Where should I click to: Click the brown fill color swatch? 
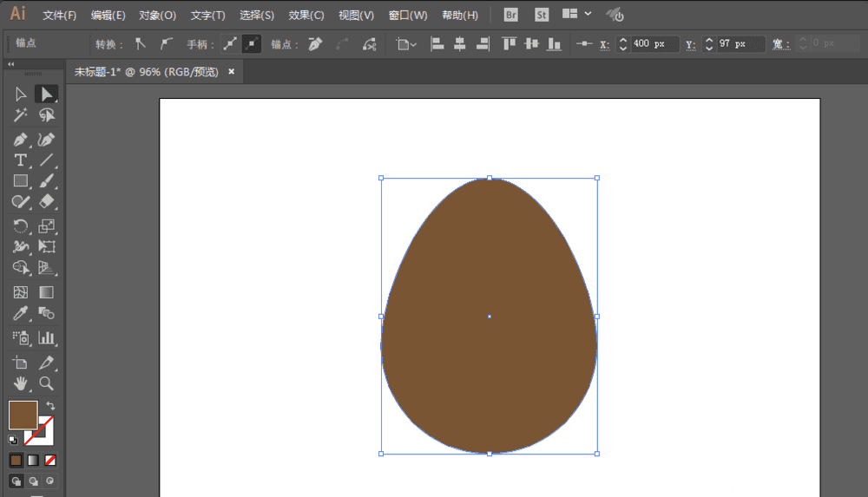point(23,415)
